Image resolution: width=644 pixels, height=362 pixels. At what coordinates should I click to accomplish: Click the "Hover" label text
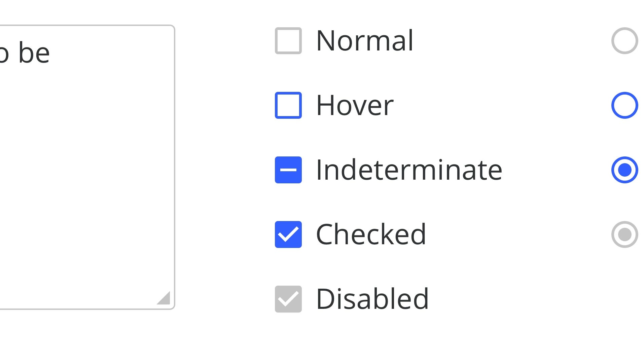[x=355, y=105]
